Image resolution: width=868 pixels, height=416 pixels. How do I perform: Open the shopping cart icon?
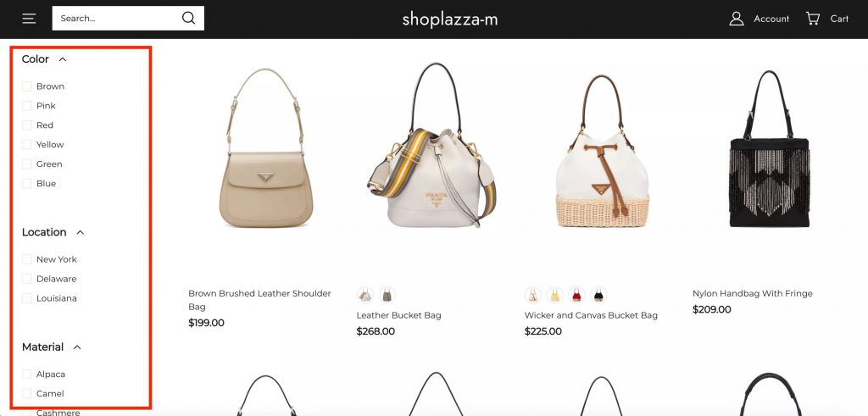tap(813, 19)
